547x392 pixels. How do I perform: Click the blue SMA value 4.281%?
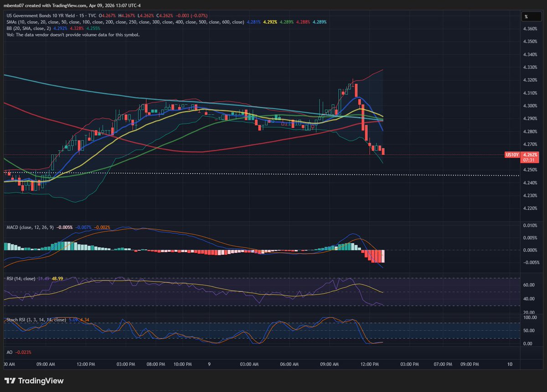point(253,22)
